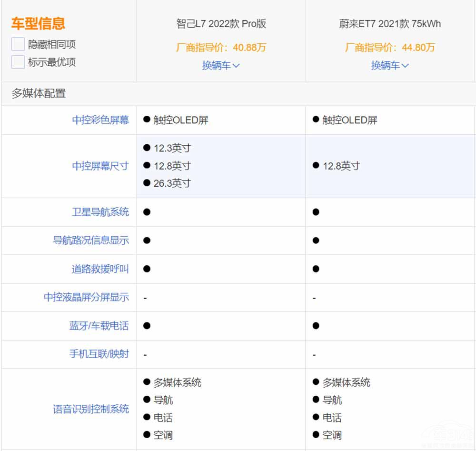Click the 语音识别控制系统 label
Viewport: 476px width, 451px height.
click(91, 409)
